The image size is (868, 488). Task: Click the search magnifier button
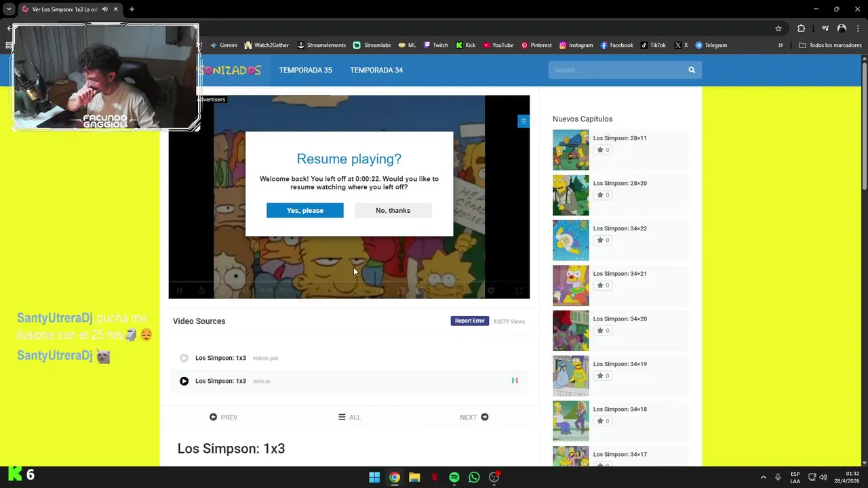[x=692, y=70]
